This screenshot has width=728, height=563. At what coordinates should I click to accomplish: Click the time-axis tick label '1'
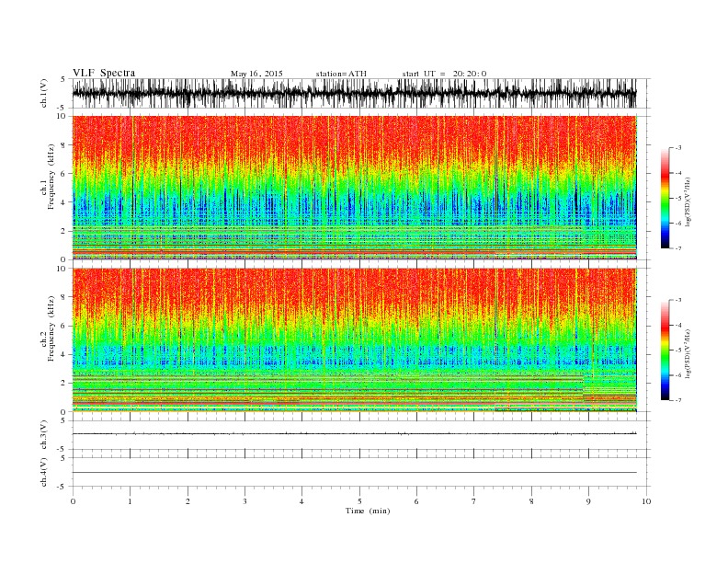point(130,501)
